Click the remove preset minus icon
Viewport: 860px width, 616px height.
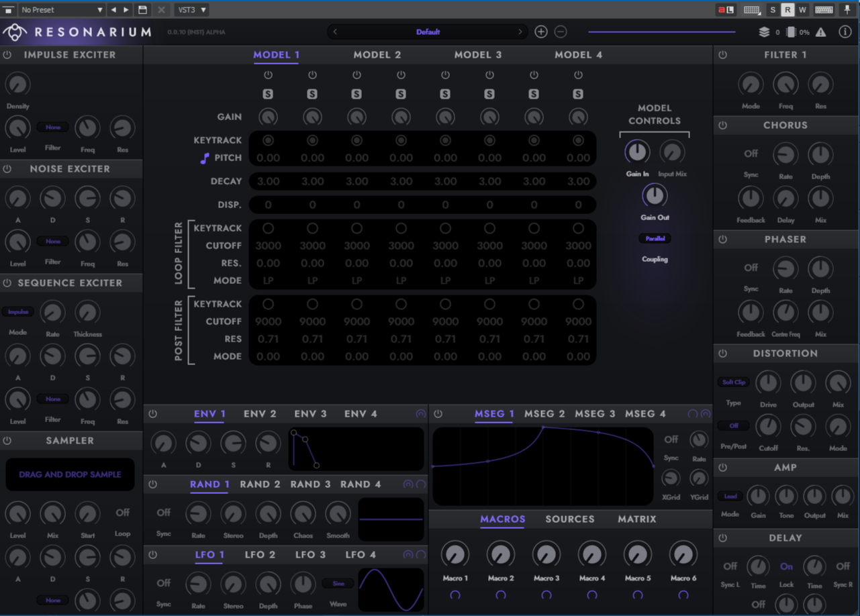point(561,32)
